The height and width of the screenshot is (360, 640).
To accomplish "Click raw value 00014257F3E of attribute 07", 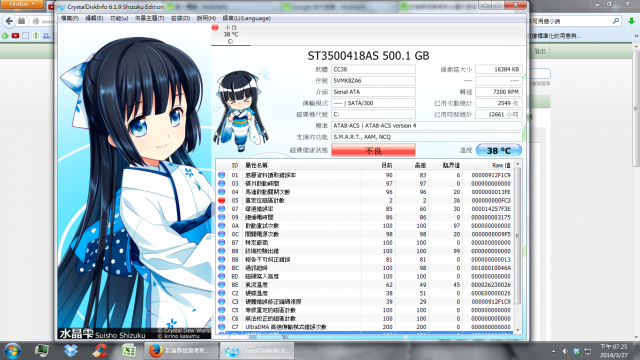I will coord(491,209).
